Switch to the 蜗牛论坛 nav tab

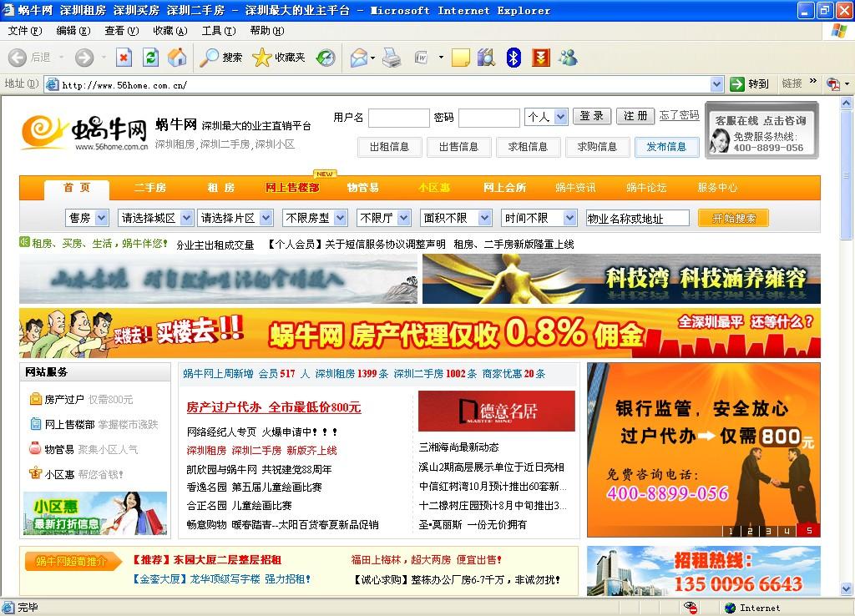pos(646,188)
